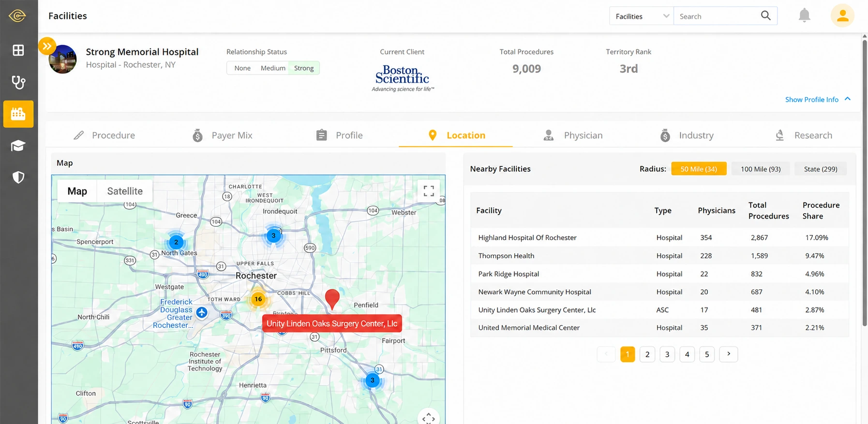Open the Facilities search category dropdown

coord(642,16)
